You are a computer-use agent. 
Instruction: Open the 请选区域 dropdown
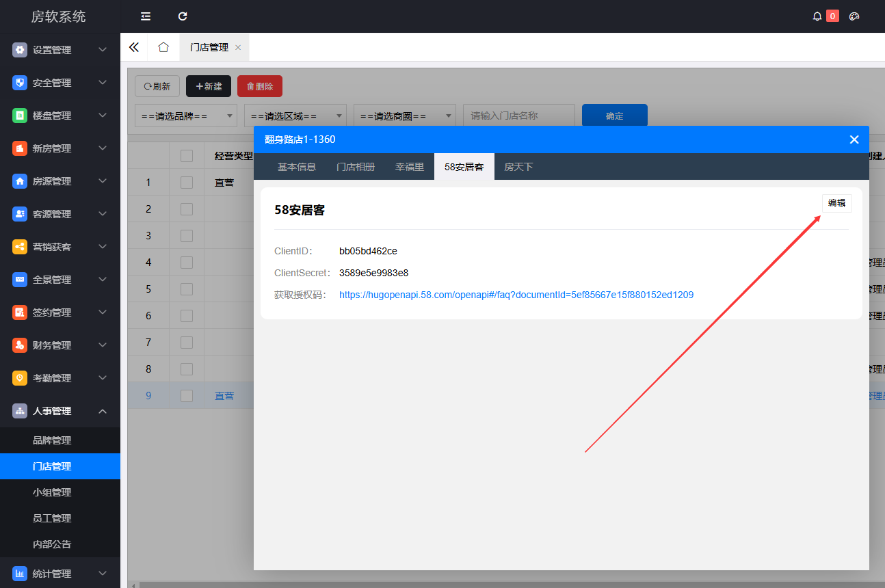pyautogui.click(x=295, y=116)
